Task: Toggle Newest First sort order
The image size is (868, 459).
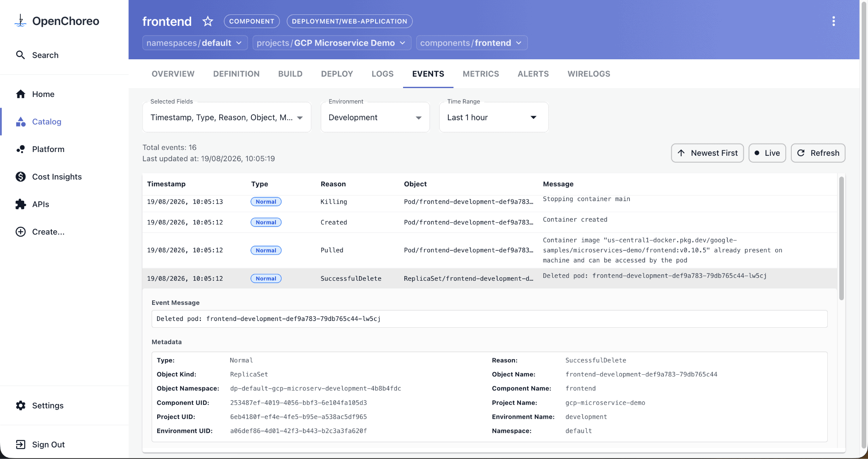Action: pos(707,153)
